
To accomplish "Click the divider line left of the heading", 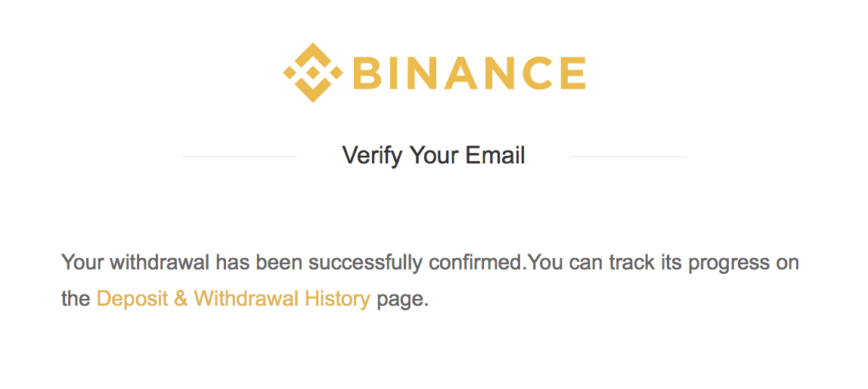I will 239,157.
